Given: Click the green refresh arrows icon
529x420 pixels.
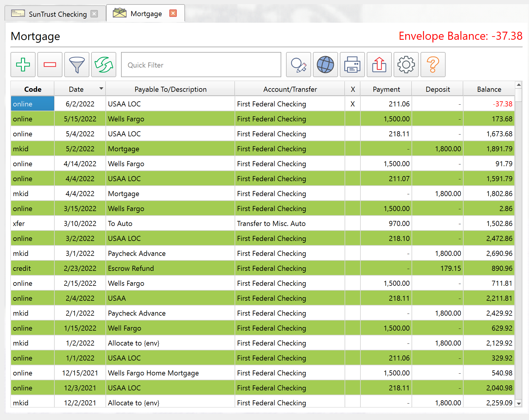Looking at the screenshot, I should (104, 65).
